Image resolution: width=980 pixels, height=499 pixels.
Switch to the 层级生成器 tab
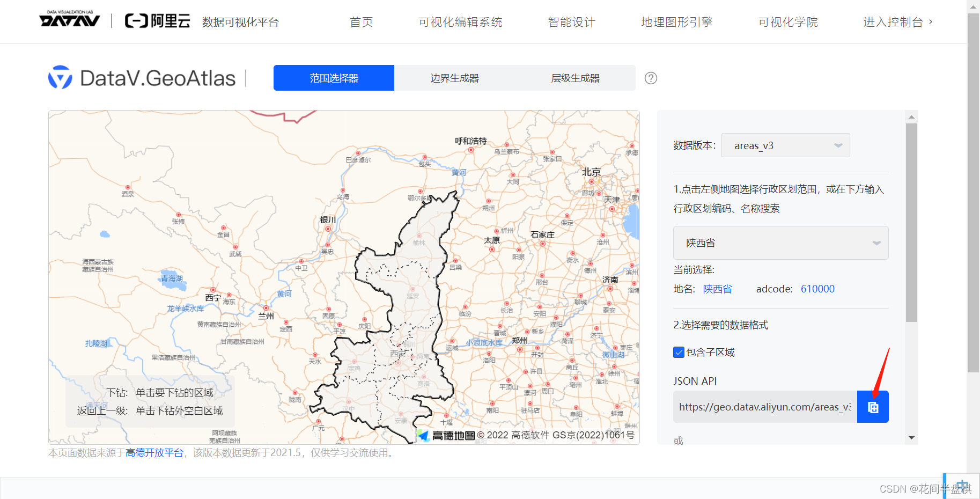pos(576,77)
